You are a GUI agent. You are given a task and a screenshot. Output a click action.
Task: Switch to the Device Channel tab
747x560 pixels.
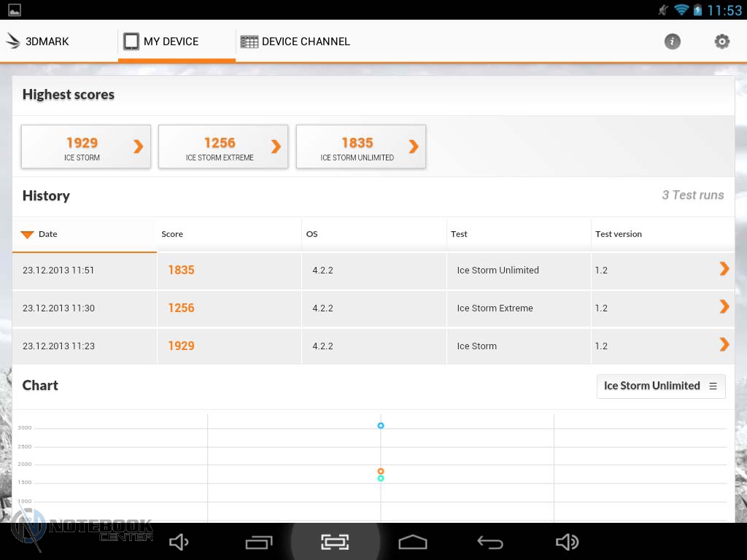[x=295, y=42]
